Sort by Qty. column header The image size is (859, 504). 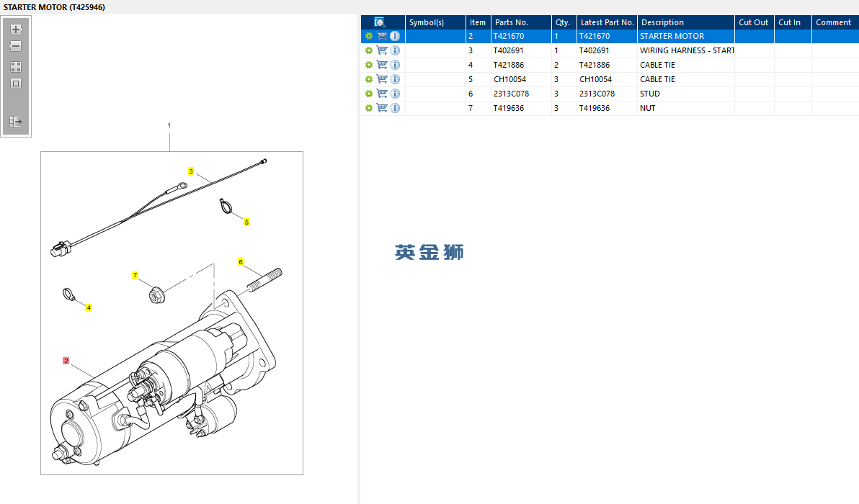coord(564,22)
